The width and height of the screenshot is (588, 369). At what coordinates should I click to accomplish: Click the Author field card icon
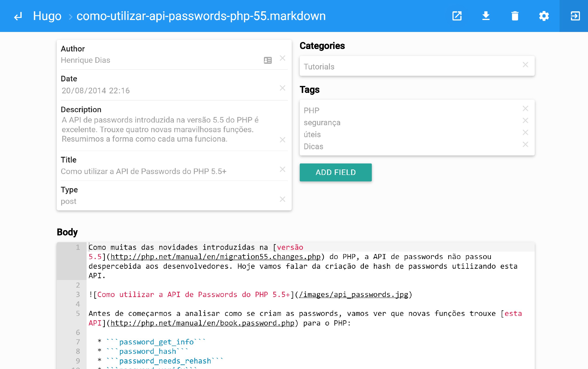268,60
